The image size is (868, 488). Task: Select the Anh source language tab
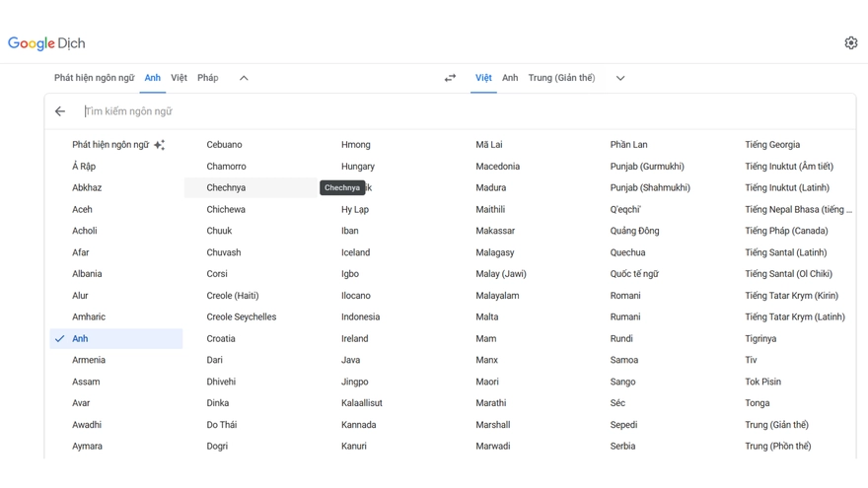[x=152, y=78]
